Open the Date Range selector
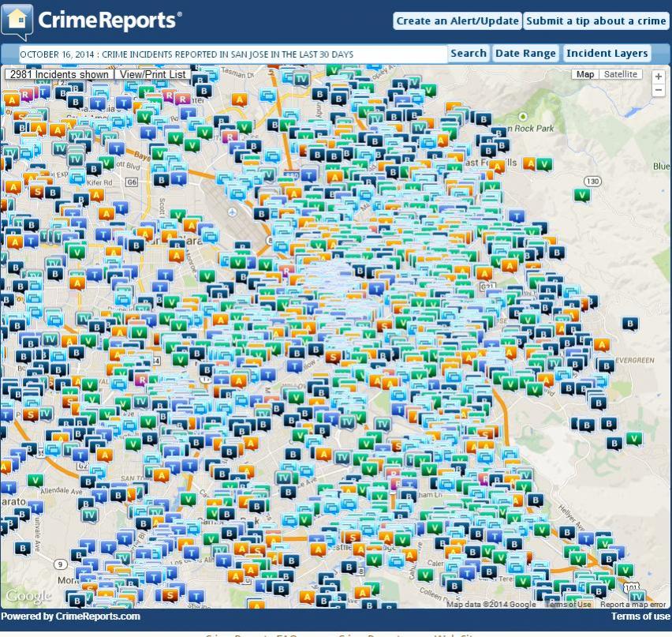 525,54
